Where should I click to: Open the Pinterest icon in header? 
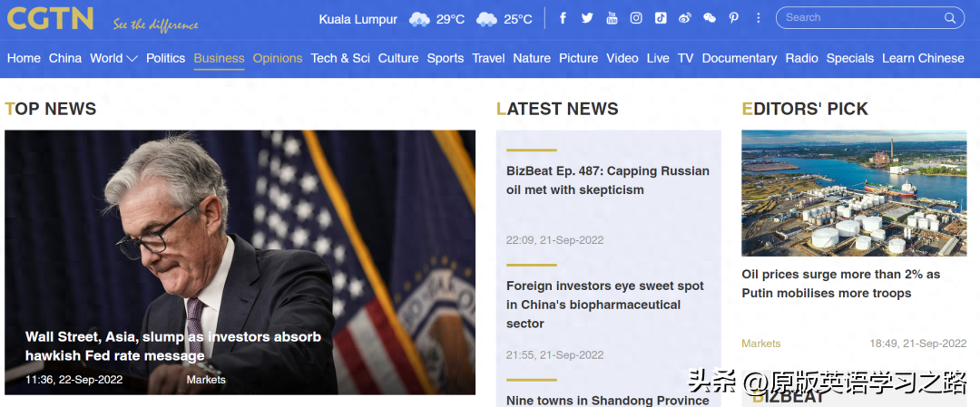734,18
